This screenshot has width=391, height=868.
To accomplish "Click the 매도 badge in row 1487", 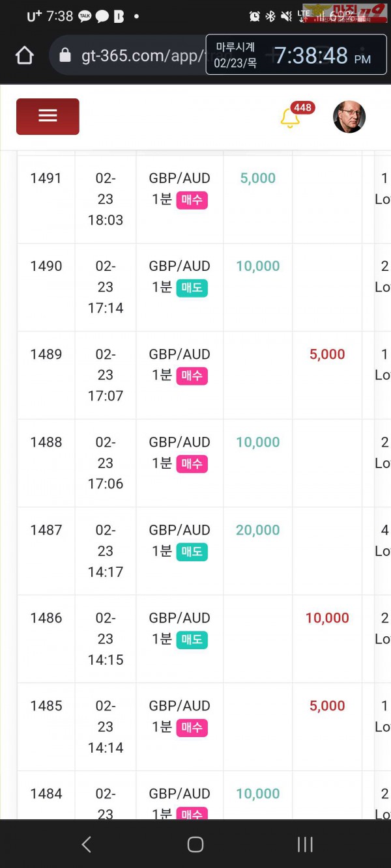I will point(192,552).
